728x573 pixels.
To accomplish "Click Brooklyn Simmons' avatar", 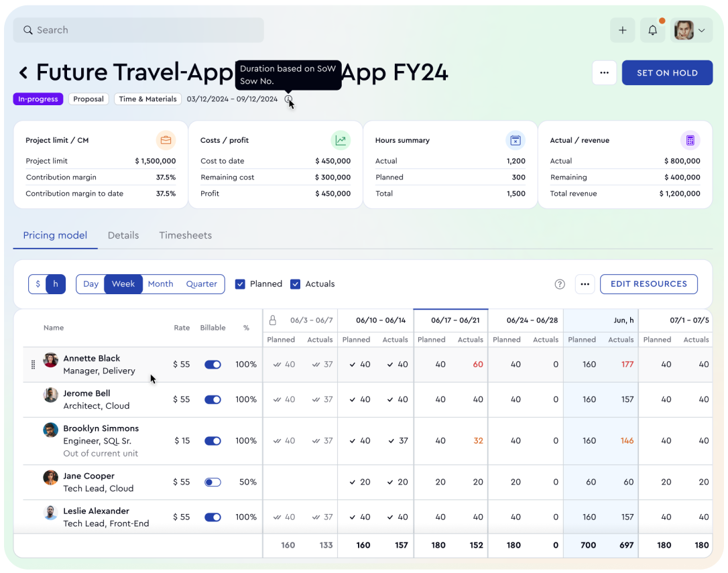I will click(x=50, y=430).
